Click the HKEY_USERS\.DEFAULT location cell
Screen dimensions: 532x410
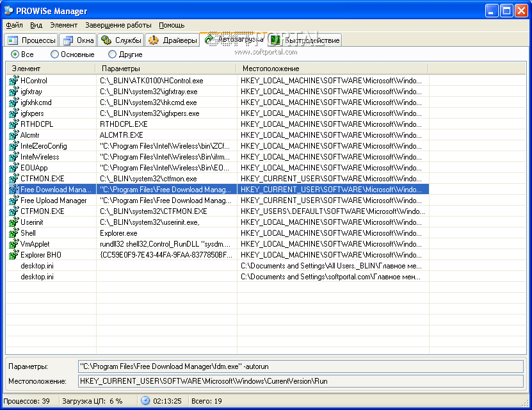coord(332,211)
